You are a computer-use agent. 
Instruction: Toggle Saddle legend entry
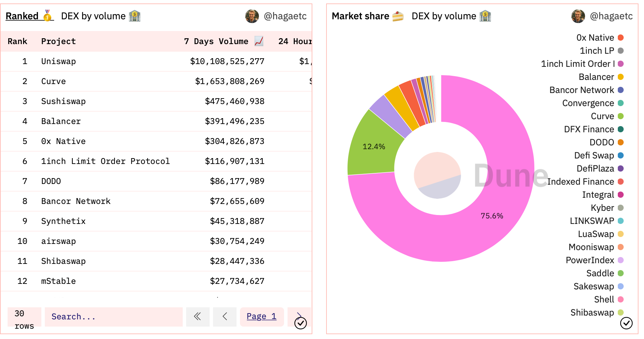[x=605, y=273]
